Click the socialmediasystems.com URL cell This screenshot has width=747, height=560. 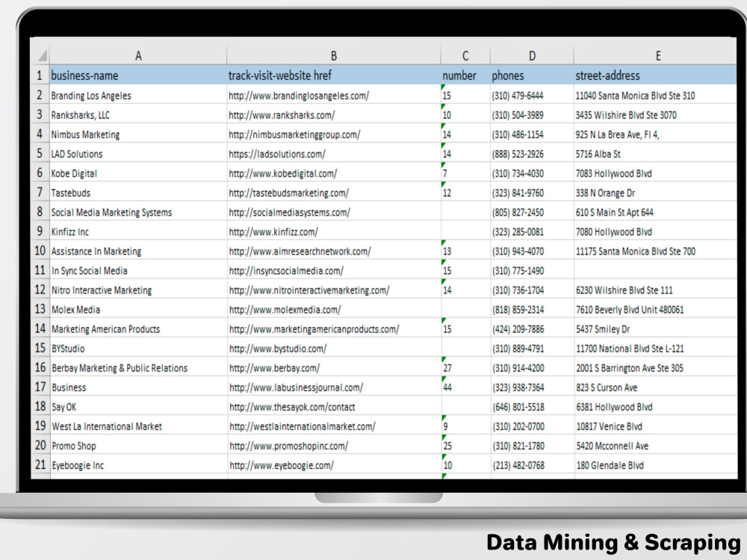click(334, 212)
